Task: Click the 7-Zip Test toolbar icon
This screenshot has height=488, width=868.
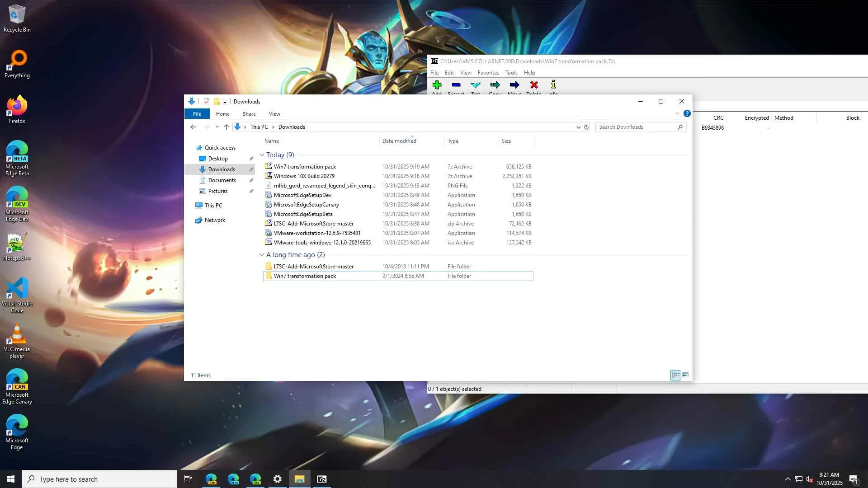Action: click(475, 85)
